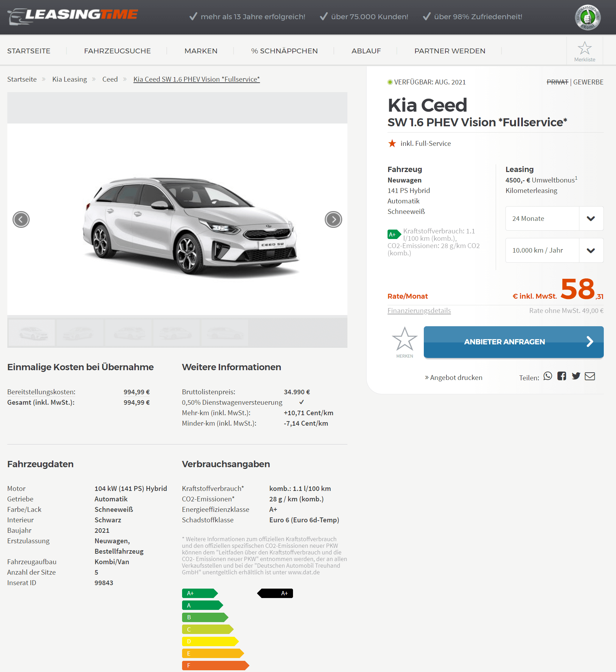Screen dimensions: 616x672
Task: Select the fifth car thumbnail
Action: [225, 333]
